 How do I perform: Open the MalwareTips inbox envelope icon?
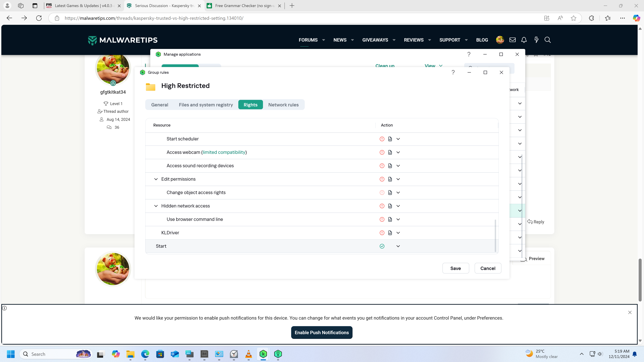pyautogui.click(x=512, y=40)
